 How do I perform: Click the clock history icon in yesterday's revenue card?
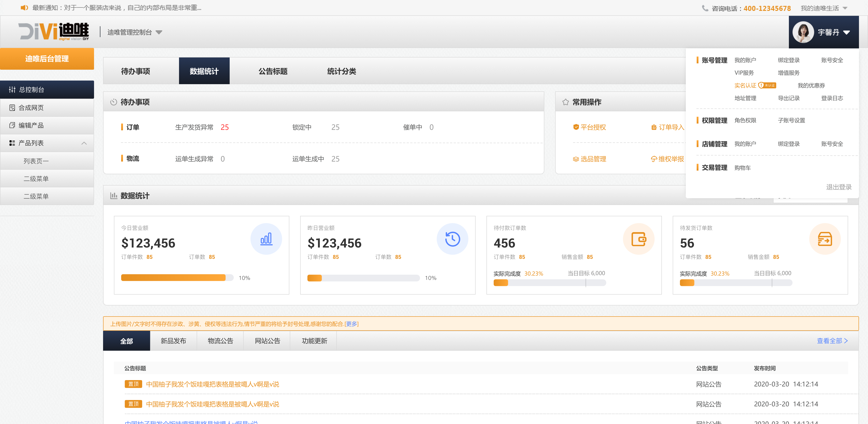tap(452, 239)
